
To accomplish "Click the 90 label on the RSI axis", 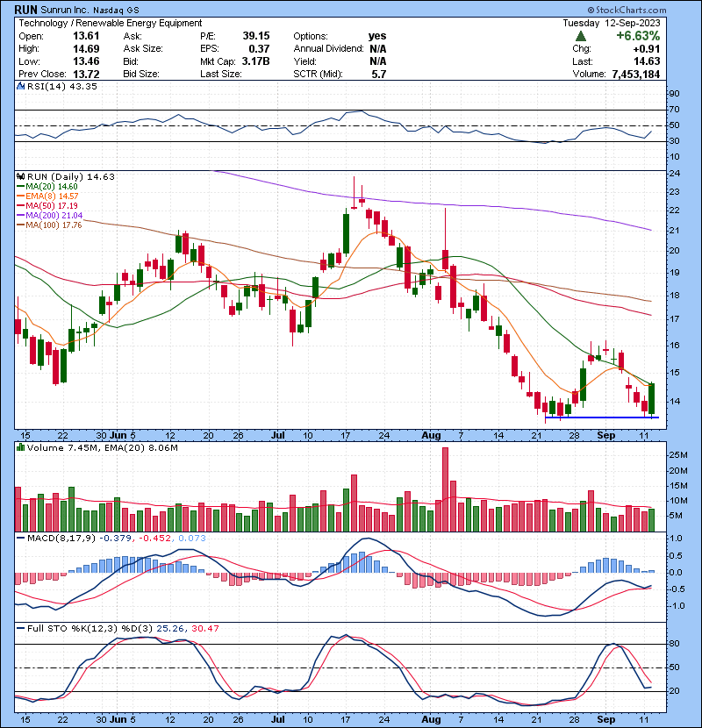I will pos(674,94).
